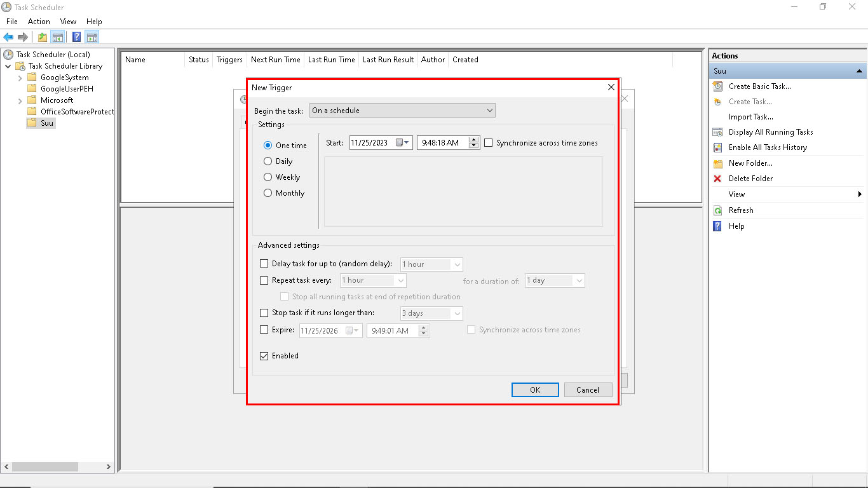Expand the Microsoft folder in the tree
Viewport: 868px width, 488px height.
click(x=20, y=100)
